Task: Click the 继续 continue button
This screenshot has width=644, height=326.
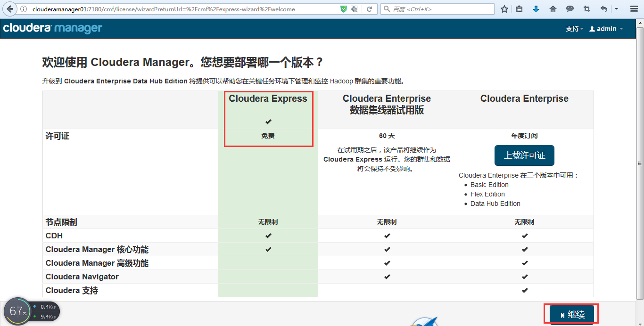Action: point(572,315)
